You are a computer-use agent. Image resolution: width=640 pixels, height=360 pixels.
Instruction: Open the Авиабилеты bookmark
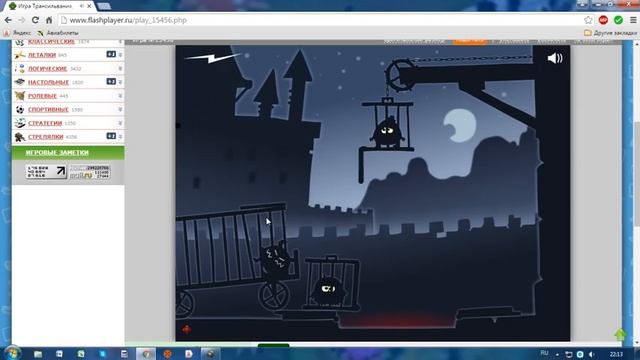pyautogui.click(x=58, y=33)
